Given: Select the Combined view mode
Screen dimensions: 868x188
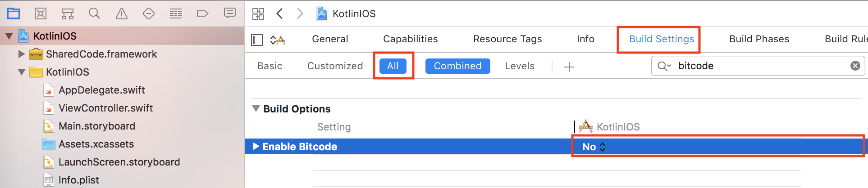Looking at the screenshot, I should (x=457, y=66).
